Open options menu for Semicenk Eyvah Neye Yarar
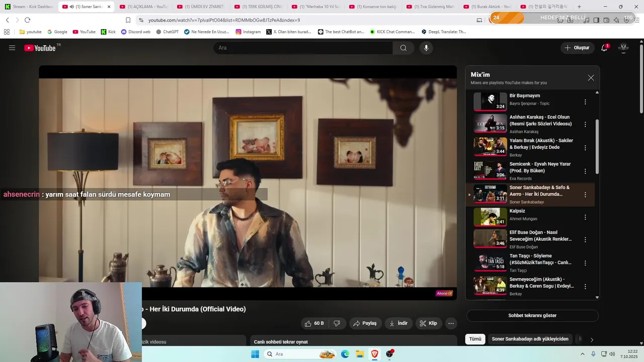 pyautogui.click(x=585, y=171)
